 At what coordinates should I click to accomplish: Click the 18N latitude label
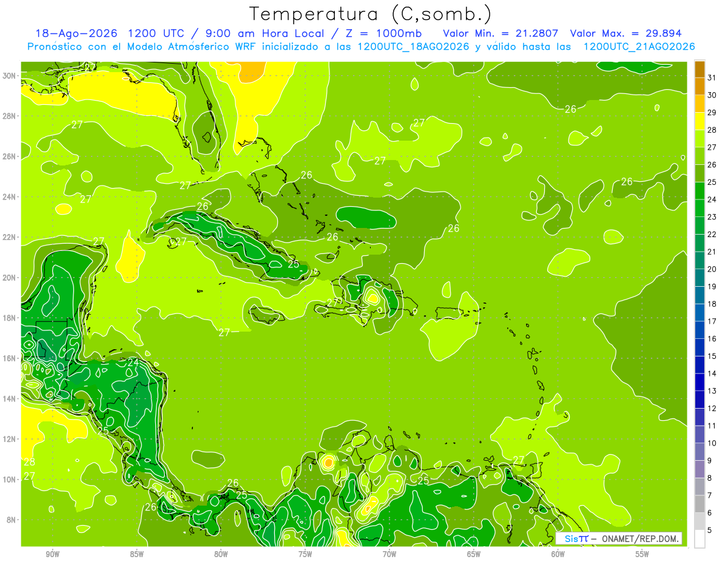point(10,318)
